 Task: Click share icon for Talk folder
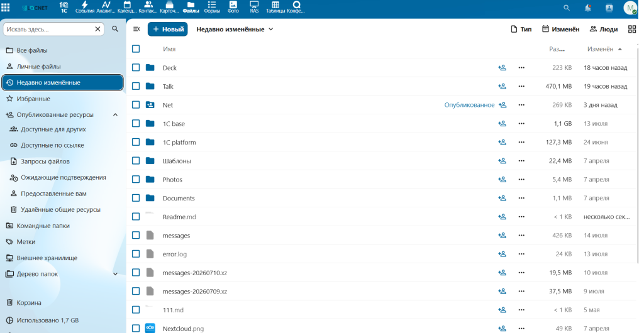click(502, 86)
